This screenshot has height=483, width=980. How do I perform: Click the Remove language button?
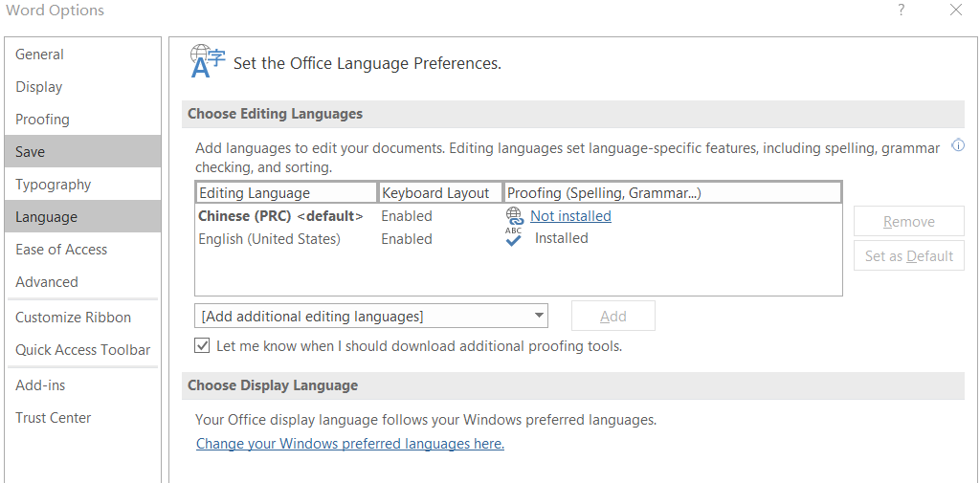coord(908,222)
